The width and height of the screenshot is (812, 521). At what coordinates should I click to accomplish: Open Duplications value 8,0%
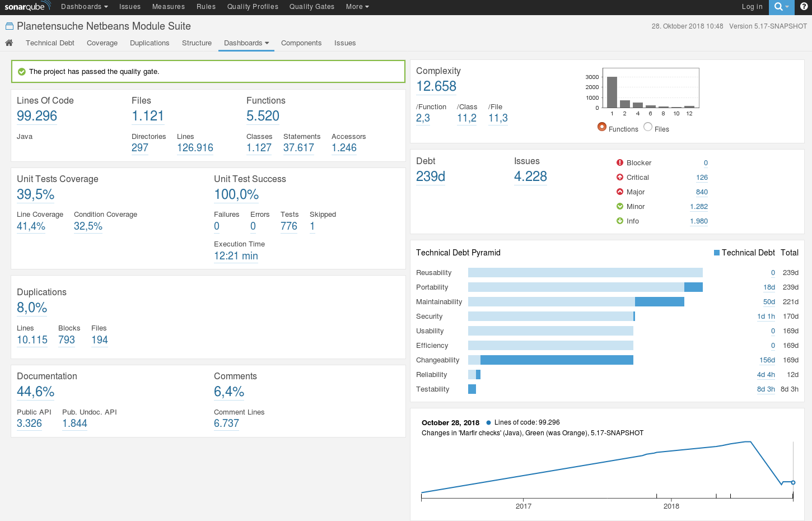click(32, 308)
